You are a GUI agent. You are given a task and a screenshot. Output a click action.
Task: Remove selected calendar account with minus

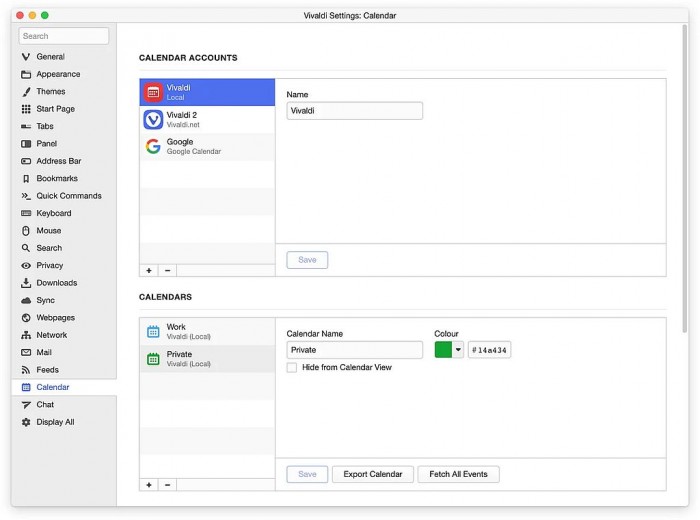tap(167, 270)
